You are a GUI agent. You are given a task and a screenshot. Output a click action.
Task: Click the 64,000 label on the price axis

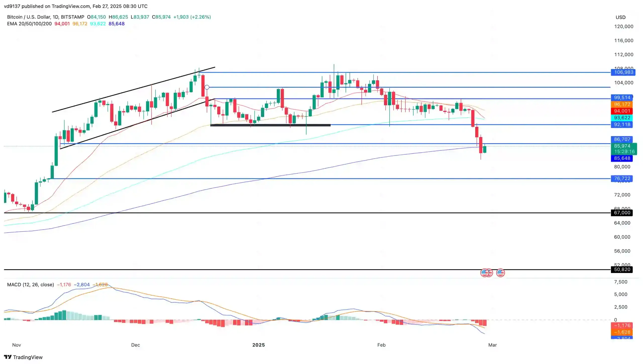[x=622, y=223]
